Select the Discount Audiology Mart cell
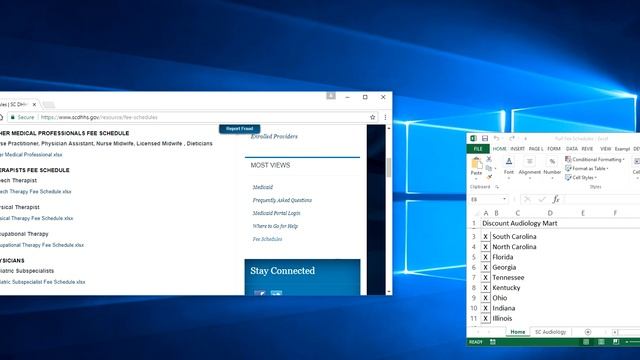 (x=520, y=223)
